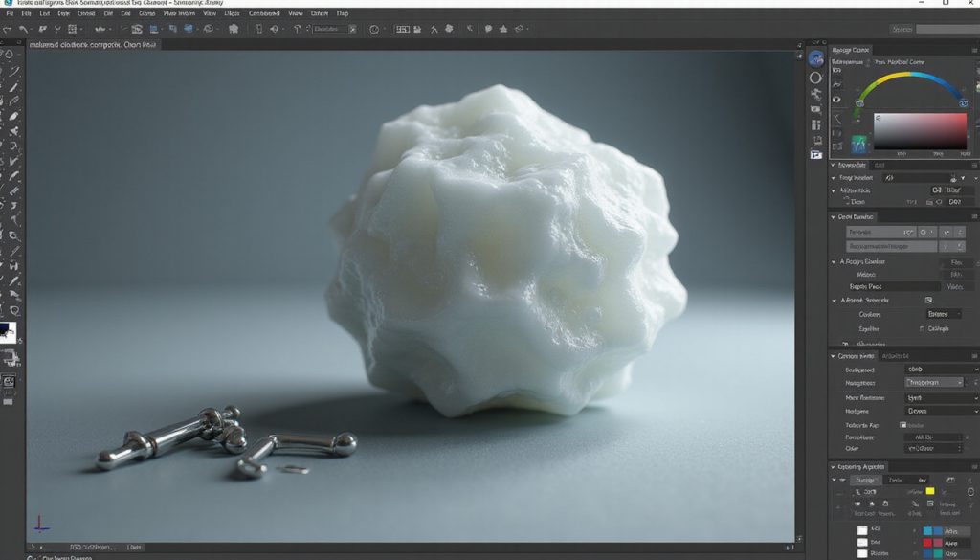Click the curve icon beside the hue arc

[x=836, y=83]
